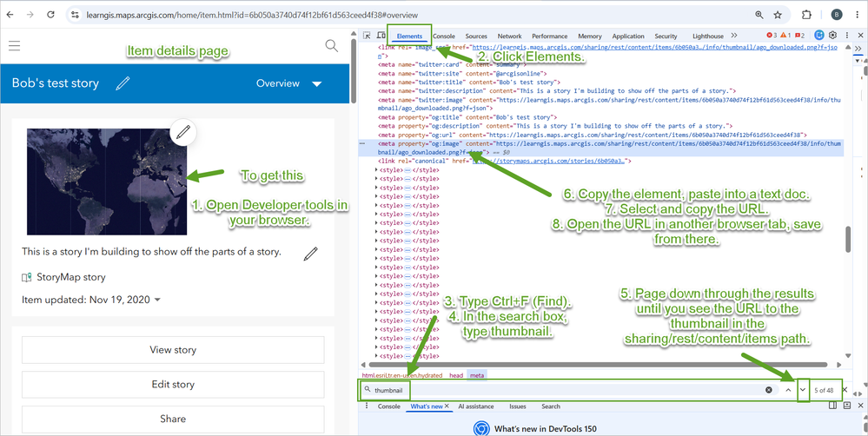Click the story thumbnail image
The height and width of the screenshot is (436, 868).
point(107,182)
